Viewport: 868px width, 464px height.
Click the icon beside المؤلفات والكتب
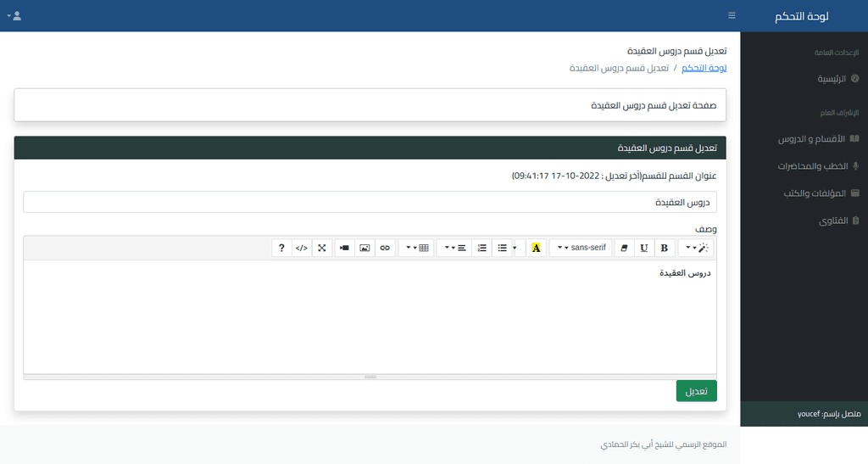coord(854,193)
